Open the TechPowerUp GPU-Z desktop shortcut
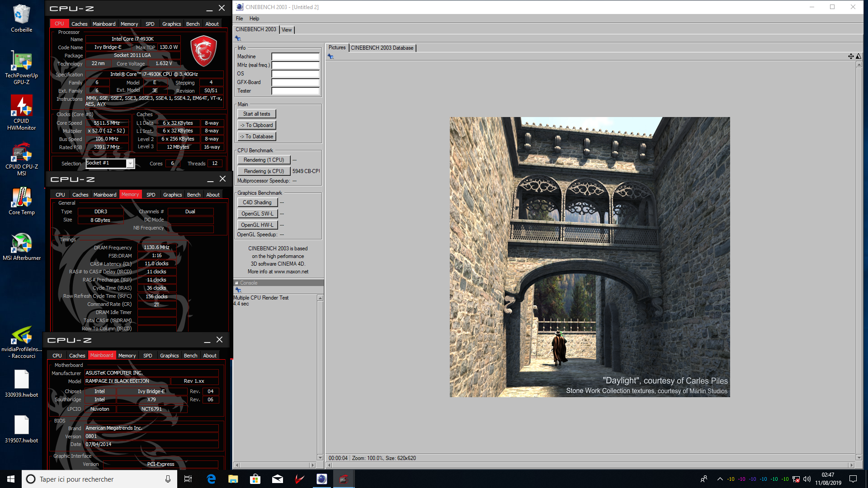 click(21, 68)
